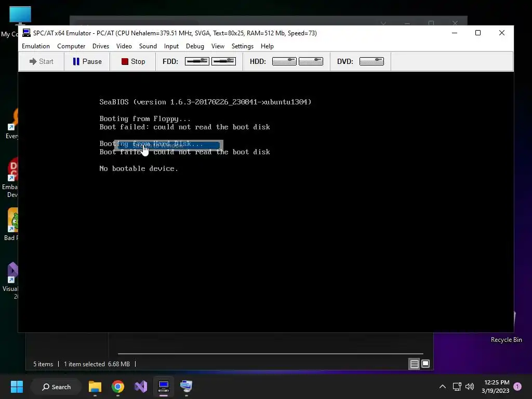The image size is (532, 399).
Task: Open the clock showing 12:25 PM
Action: coord(496,387)
